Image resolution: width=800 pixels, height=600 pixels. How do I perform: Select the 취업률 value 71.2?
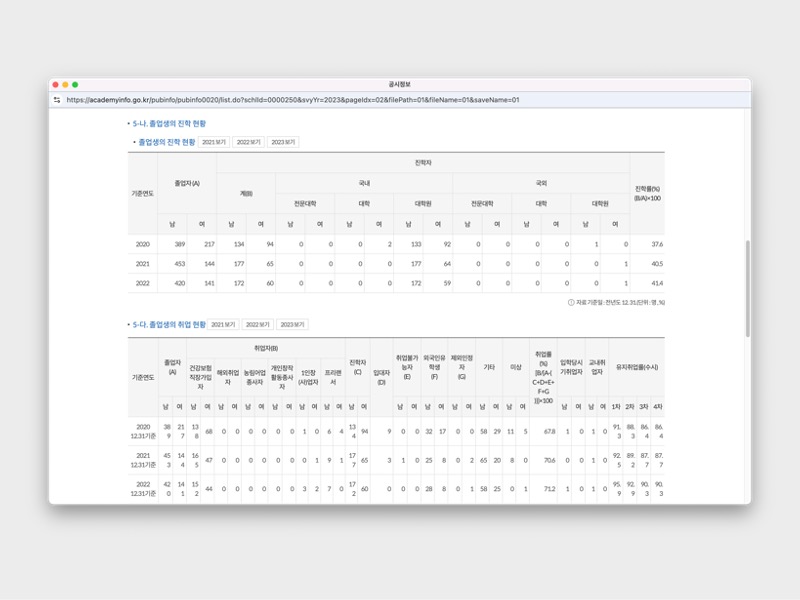(x=549, y=489)
